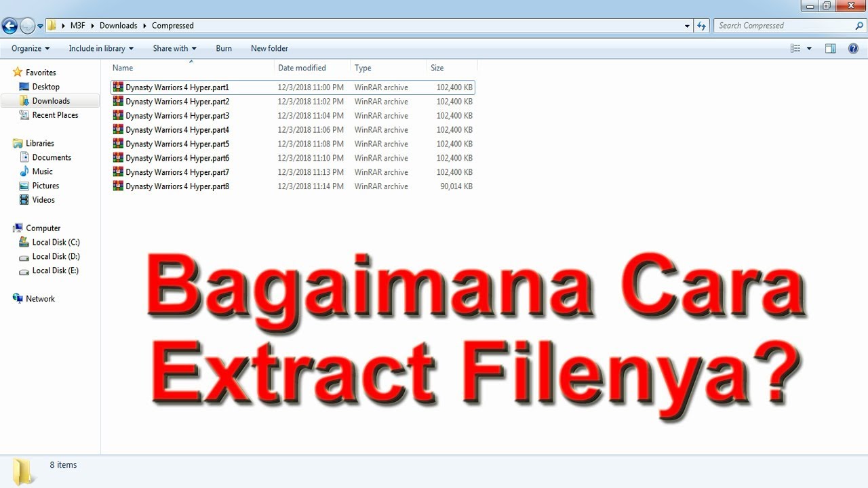The width and height of the screenshot is (868, 488).
Task: Open the Help icon
Action: [x=853, y=48]
